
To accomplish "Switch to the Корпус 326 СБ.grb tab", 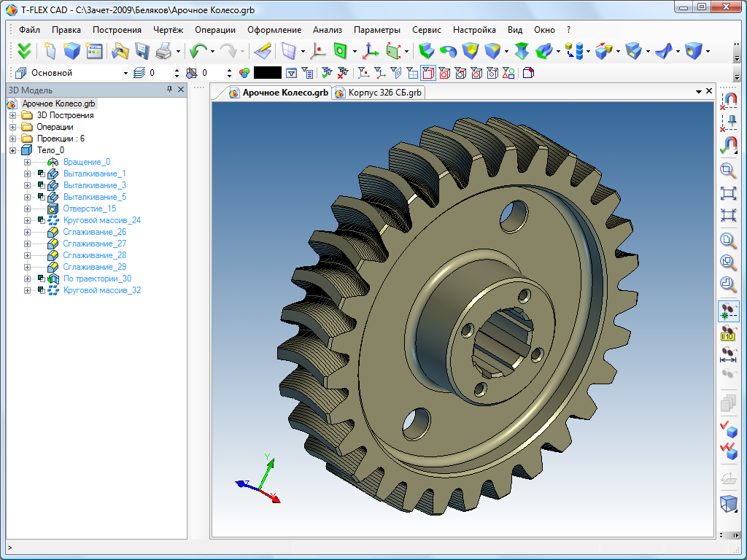I will [x=383, y=93].
